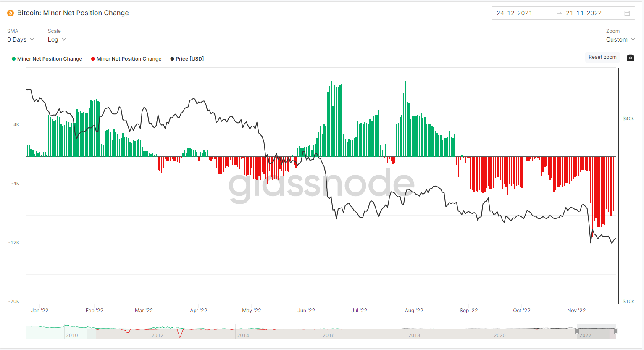Edit start date 24-12-2021 field
Viewport: 644px width, 350px height.
(x=514, y=13)
